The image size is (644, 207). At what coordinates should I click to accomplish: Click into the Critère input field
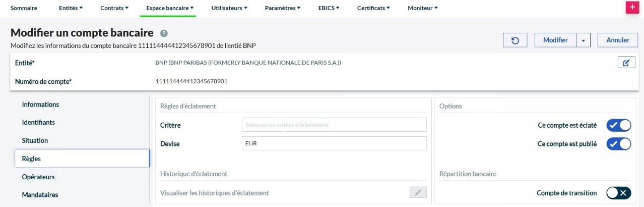point(334,125)
